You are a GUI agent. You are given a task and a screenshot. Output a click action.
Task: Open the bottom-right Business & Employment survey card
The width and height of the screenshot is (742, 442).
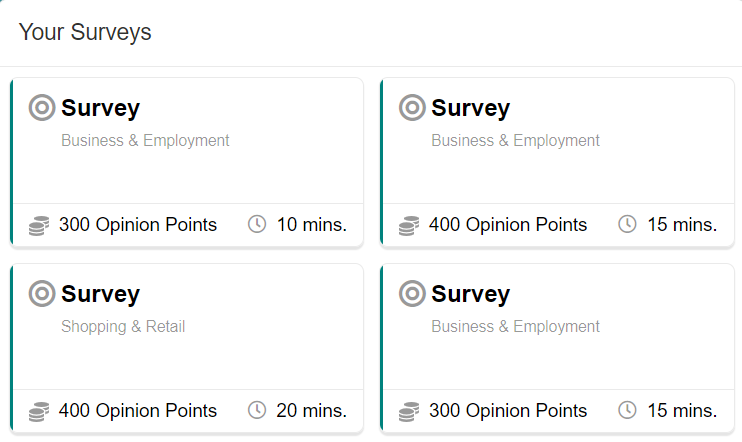(557, 348)
